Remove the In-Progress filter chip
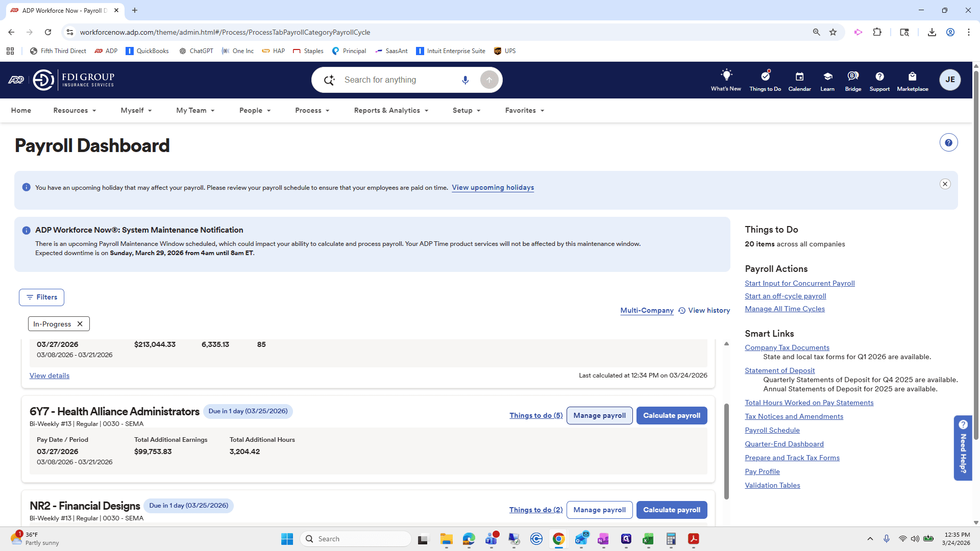 coord(80,324)
